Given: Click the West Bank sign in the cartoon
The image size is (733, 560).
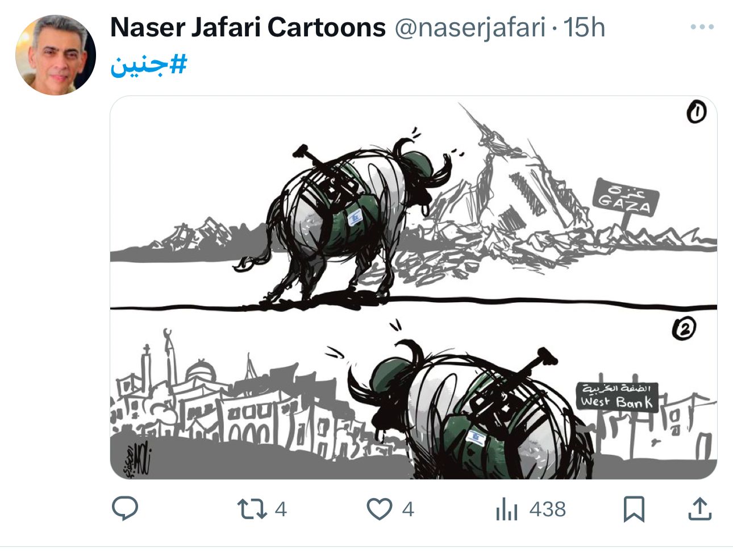Looking at the screenshot, I should click(617, 396).
